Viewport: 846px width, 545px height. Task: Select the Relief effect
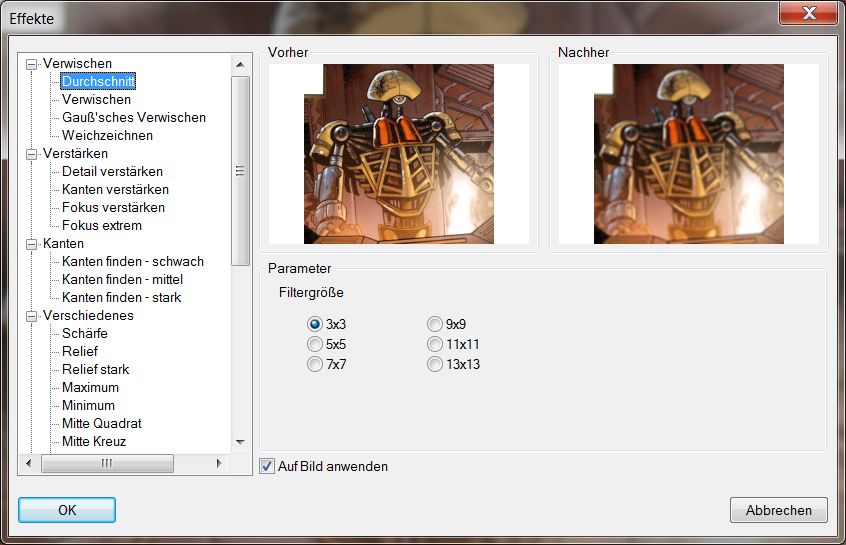coord(80,351)
